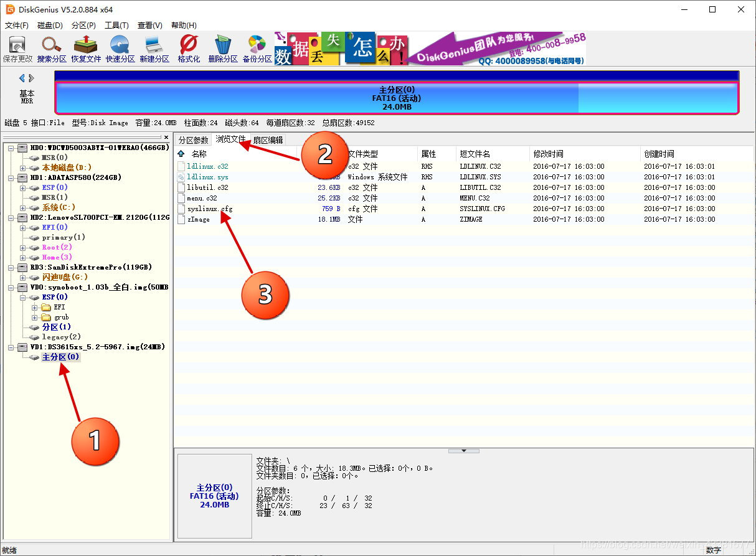Open the 查看(V) menu

pyautogui.click(x=150, y=26)
